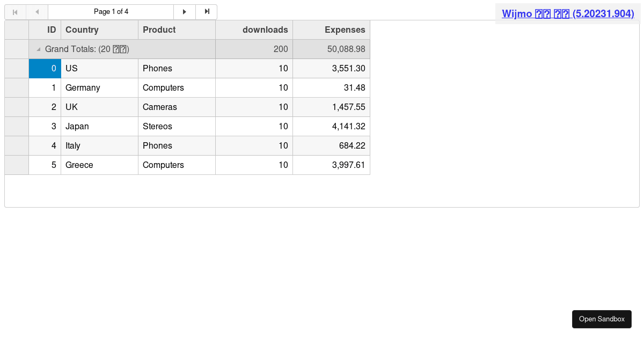Click the top-left select-all corner cell

17,30
